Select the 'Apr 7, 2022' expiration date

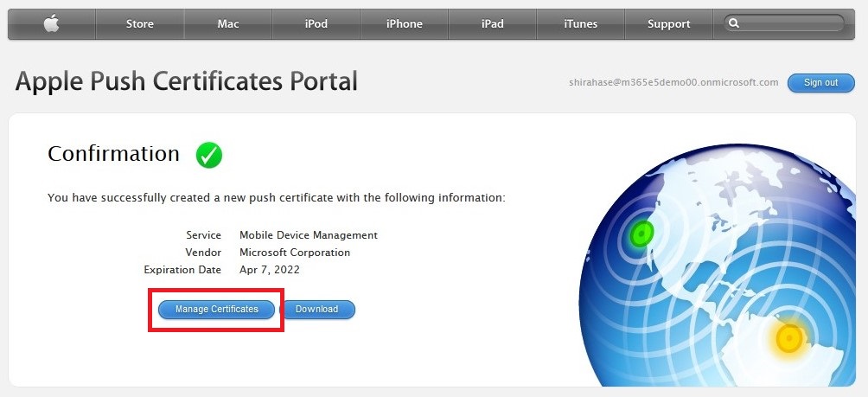pos(270,270)
